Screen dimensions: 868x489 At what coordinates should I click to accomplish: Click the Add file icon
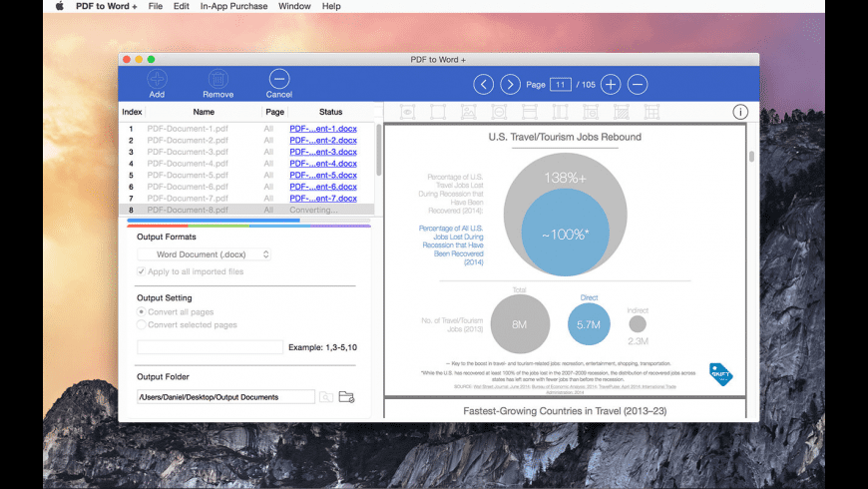pos(157,79)
